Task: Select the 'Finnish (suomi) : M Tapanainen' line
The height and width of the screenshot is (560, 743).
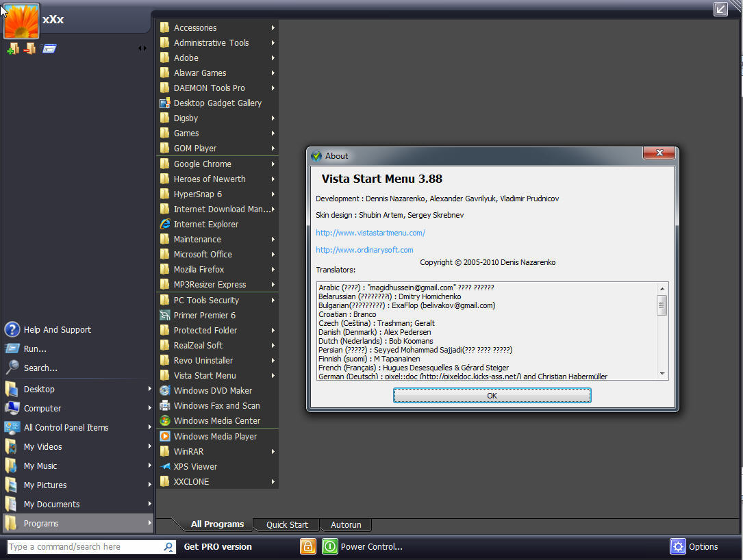Action: 369,359
